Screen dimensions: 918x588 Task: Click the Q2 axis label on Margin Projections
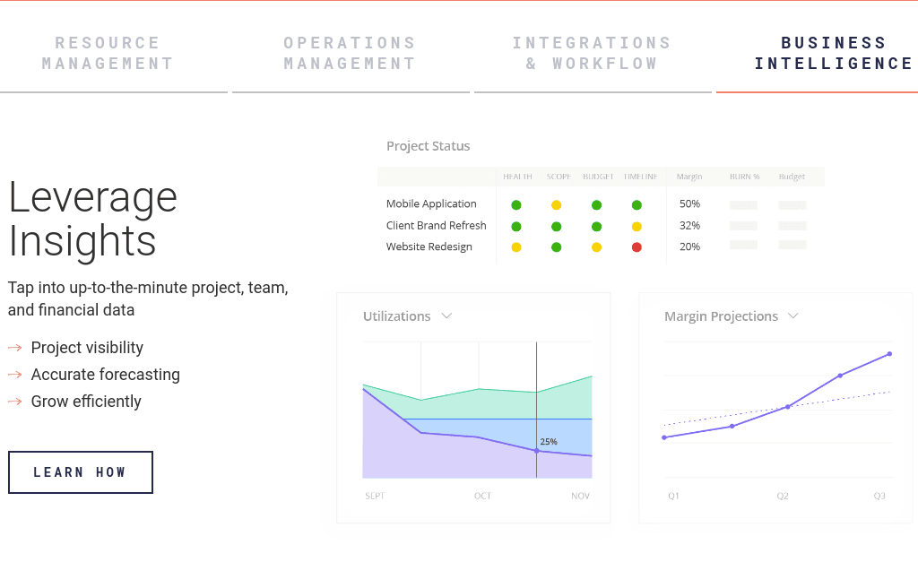[x=783, y=496]
